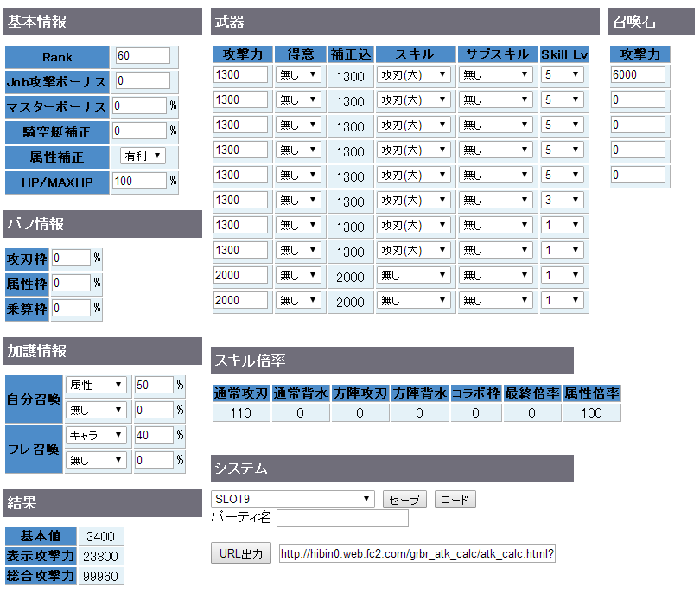This screenshot has height=594, width=700.
Task: Click the 通常攻刃 multiplier value 110
Action: pos(241,412)
